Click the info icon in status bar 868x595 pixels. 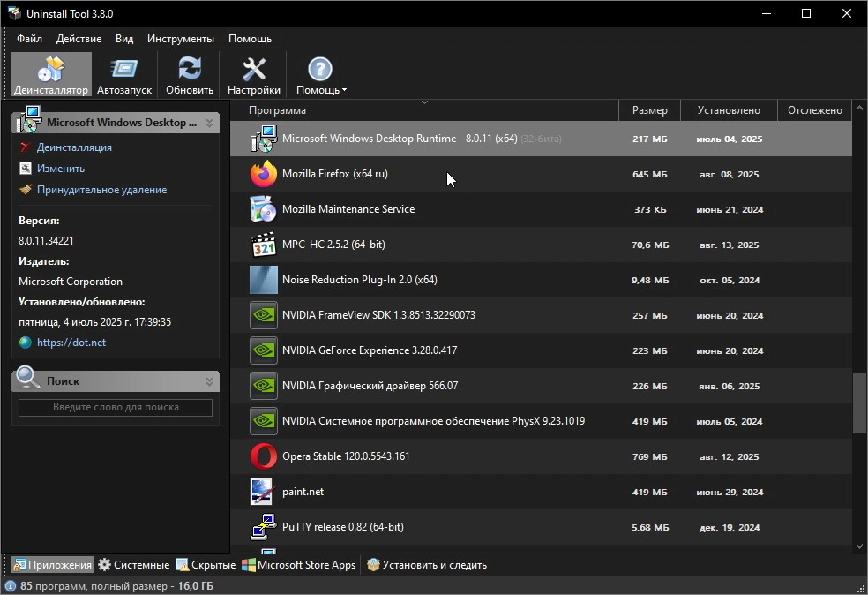pos(10,585)
